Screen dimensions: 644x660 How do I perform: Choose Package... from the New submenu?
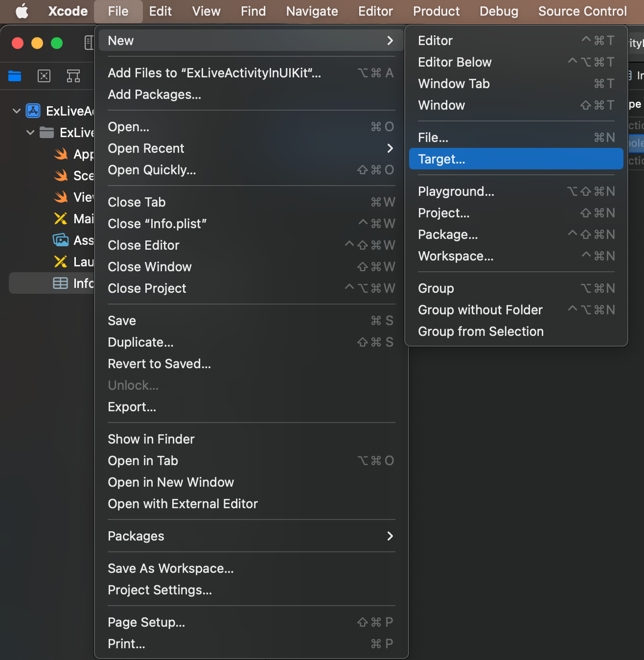pos(516,235)
